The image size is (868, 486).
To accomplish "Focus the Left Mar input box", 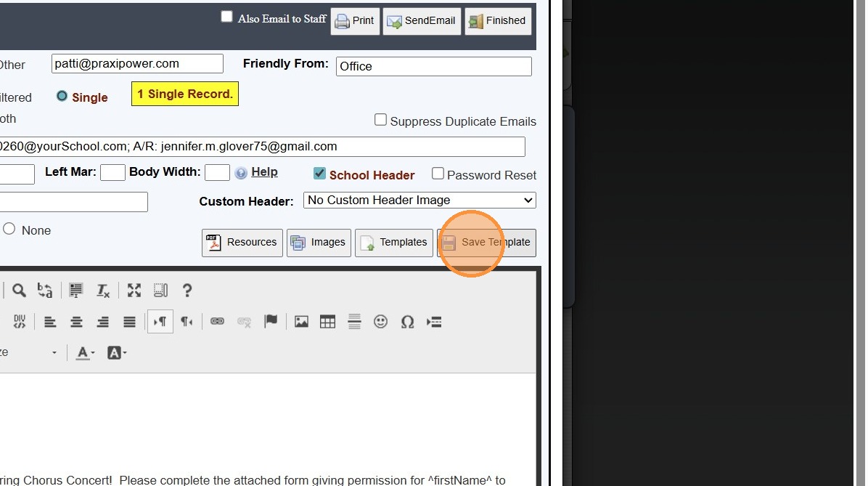I will pos(112,172).
